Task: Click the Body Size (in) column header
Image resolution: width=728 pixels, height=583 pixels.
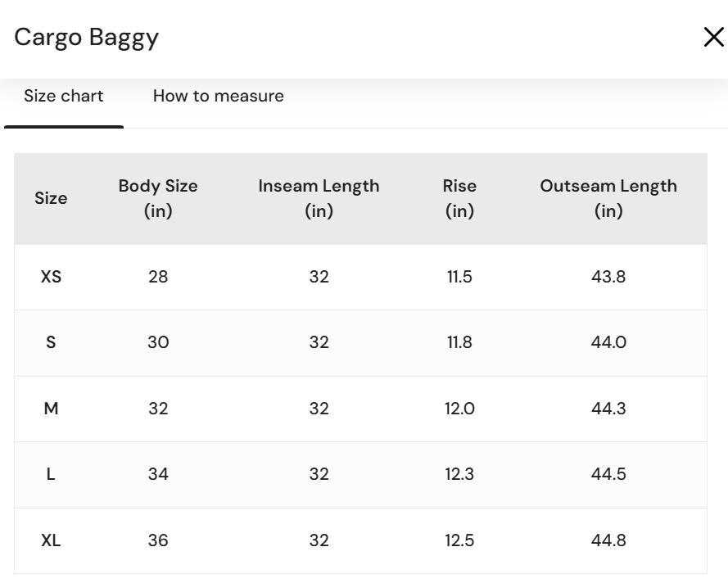Action: coord(158,198)
